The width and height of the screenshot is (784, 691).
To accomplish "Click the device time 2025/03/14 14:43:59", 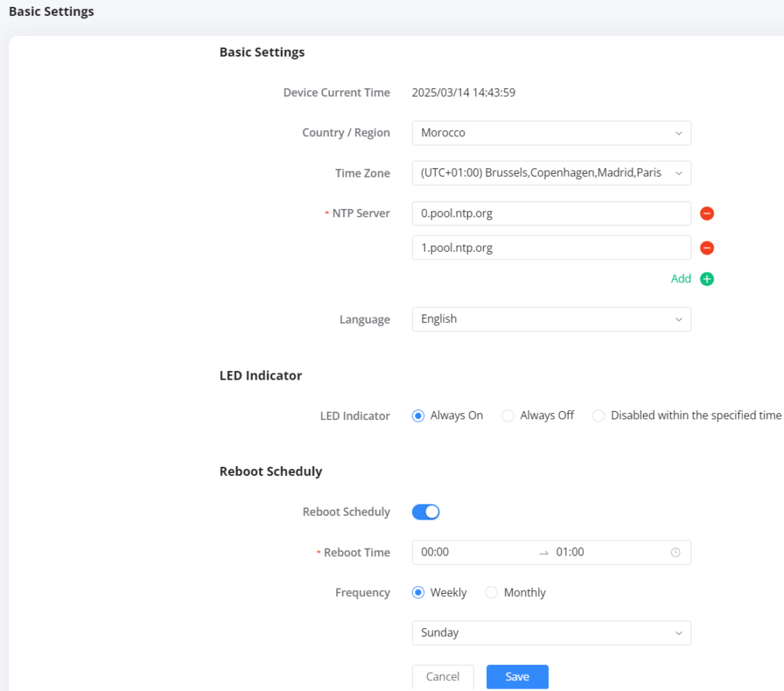I will pyautogui.click(x=463, y=93).
